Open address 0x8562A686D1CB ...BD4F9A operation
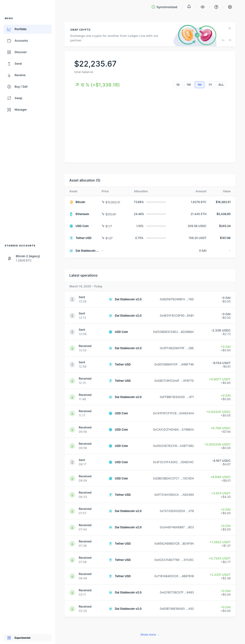245x644 pixels. [174, 543]
